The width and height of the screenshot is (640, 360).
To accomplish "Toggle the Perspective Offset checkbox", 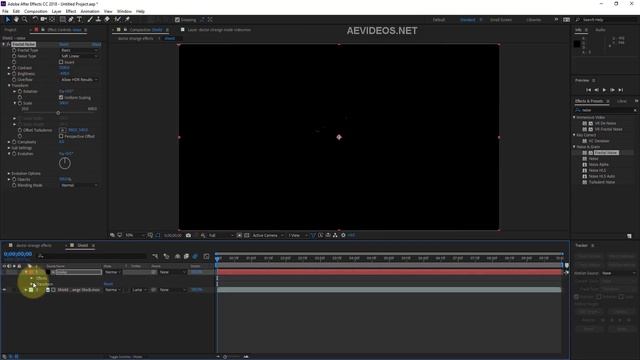I will click(61, 136).
